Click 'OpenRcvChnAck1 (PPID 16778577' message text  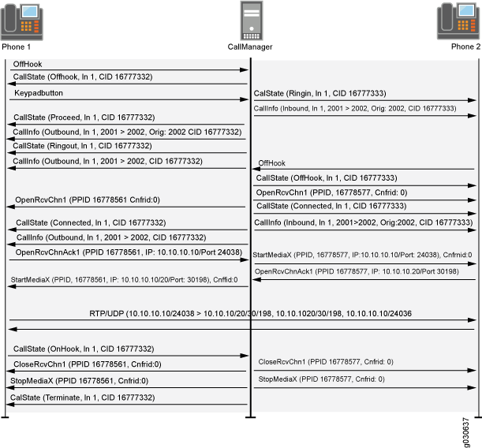[x=357, y=271]
